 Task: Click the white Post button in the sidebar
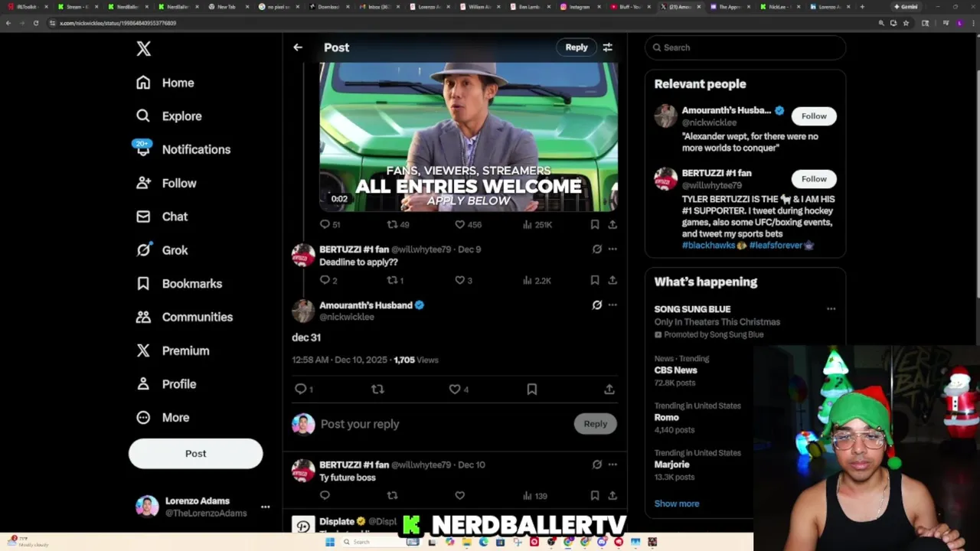coord(195,454)
